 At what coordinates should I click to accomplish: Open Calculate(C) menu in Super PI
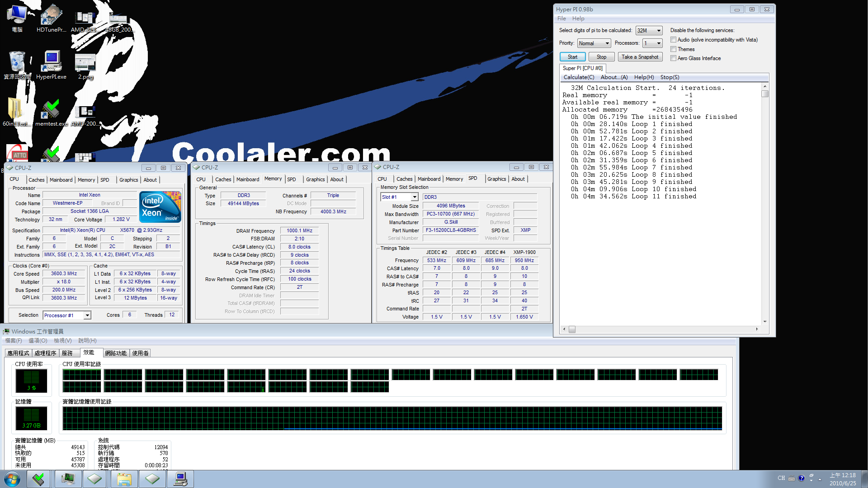click(x=579, y=77)
